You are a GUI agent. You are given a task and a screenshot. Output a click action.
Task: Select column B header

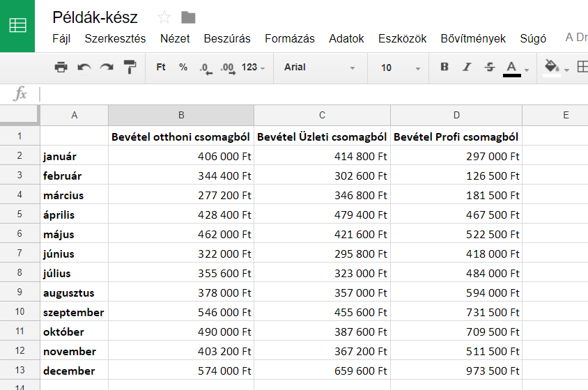tap(181, 116)
